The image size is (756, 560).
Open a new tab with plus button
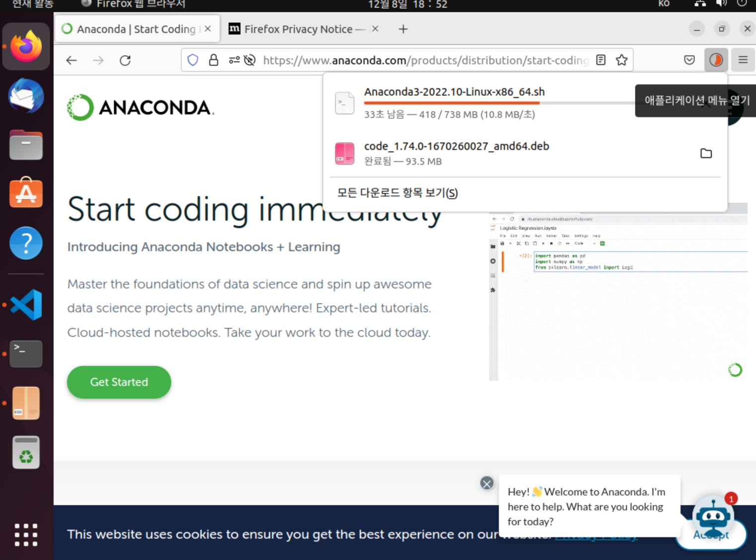403,29
